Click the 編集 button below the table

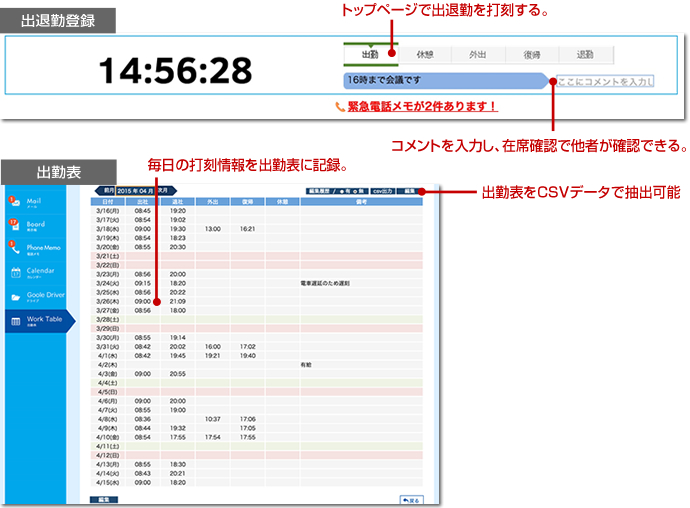pyautogui.click(x=104, y=500)
